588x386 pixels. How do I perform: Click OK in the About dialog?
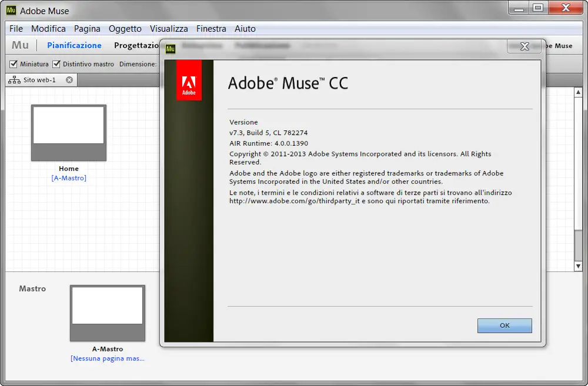(505, 325)
